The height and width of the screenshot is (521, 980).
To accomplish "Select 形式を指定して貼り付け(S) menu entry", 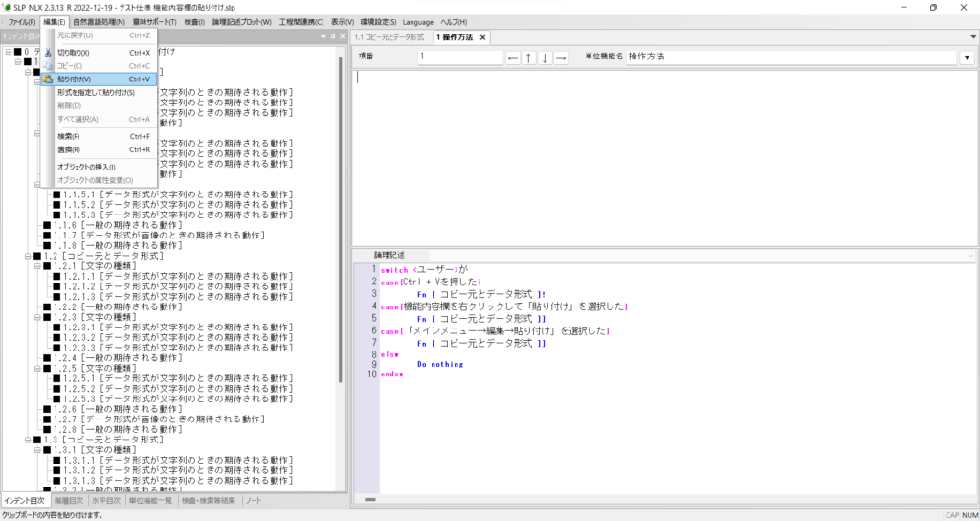I will (x=99, y=93).
